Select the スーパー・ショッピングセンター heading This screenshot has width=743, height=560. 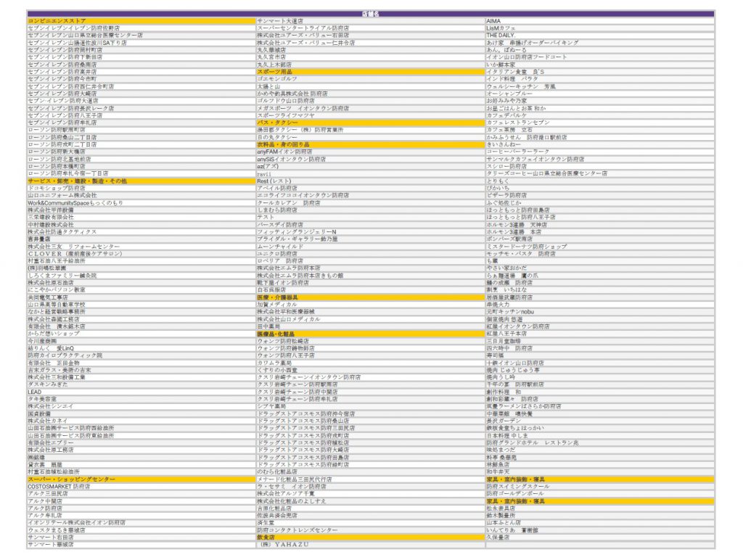pyautogui.click(x=72, y=479)
